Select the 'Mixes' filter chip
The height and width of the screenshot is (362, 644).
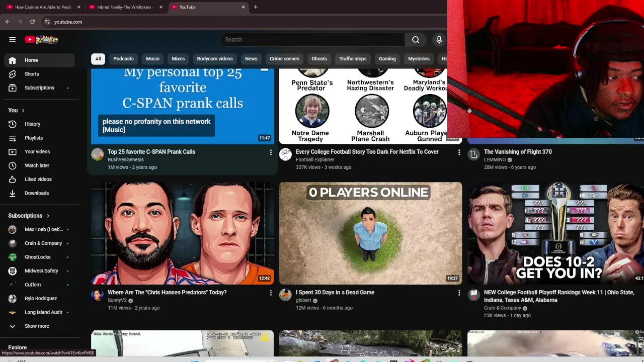[178, 59]
